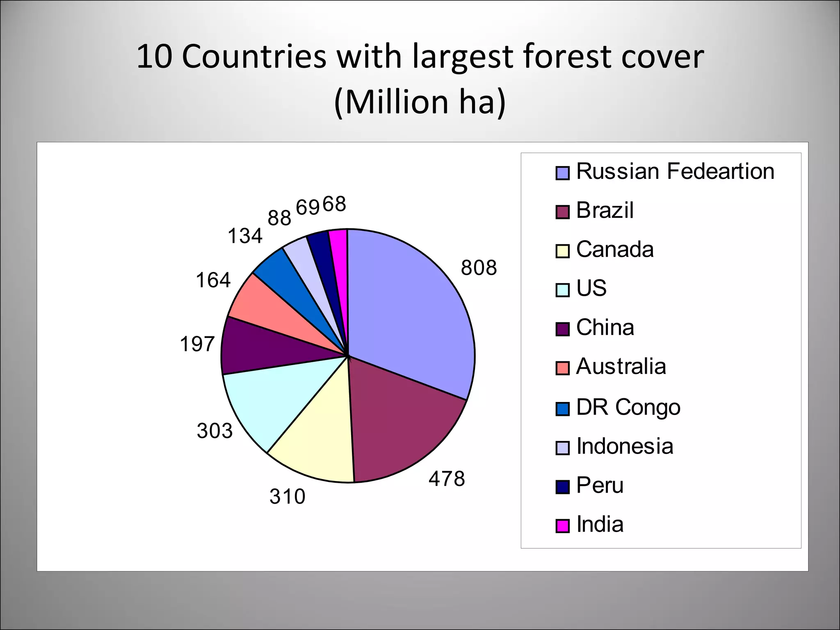Screen dimensions: 840x630
Task: Select the 'Canada' legend label
Action: [x=615, y=249]
